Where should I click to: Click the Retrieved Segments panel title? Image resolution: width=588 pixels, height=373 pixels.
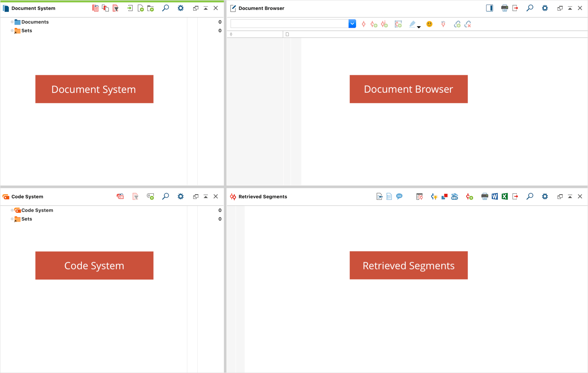[x=263, y=197]
